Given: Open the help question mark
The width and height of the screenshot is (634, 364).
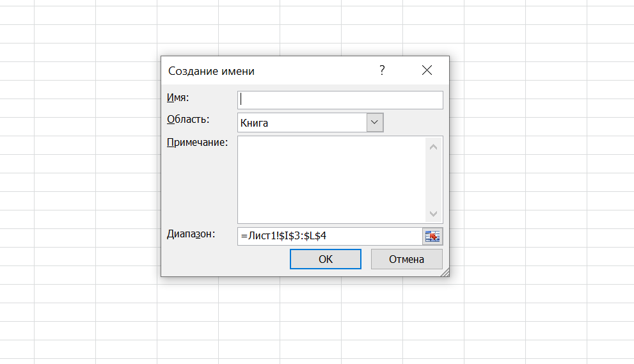Looking at the screenshot, I should pyautogui.click(x=382, y=70).
